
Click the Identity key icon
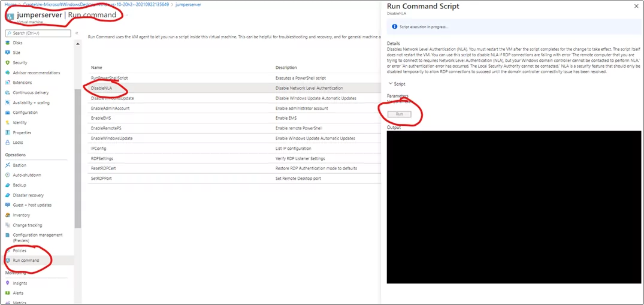pos(7,122)
